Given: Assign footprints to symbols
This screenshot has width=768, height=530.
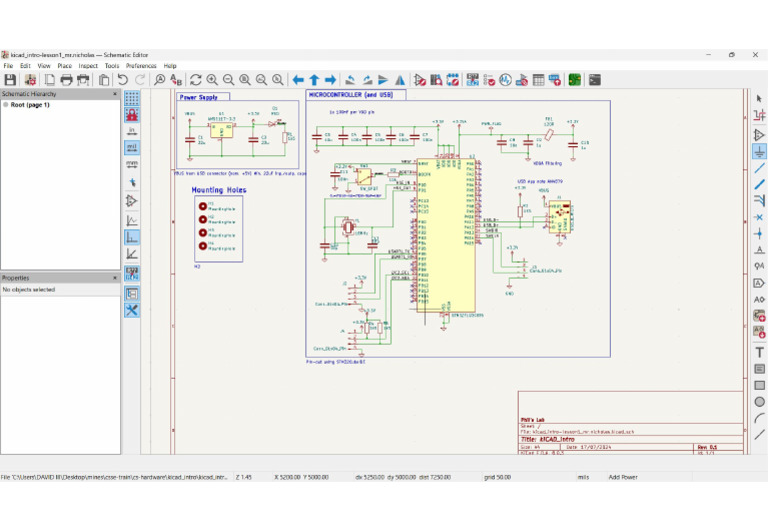Looking at the screenshot, I should [522, 80].
